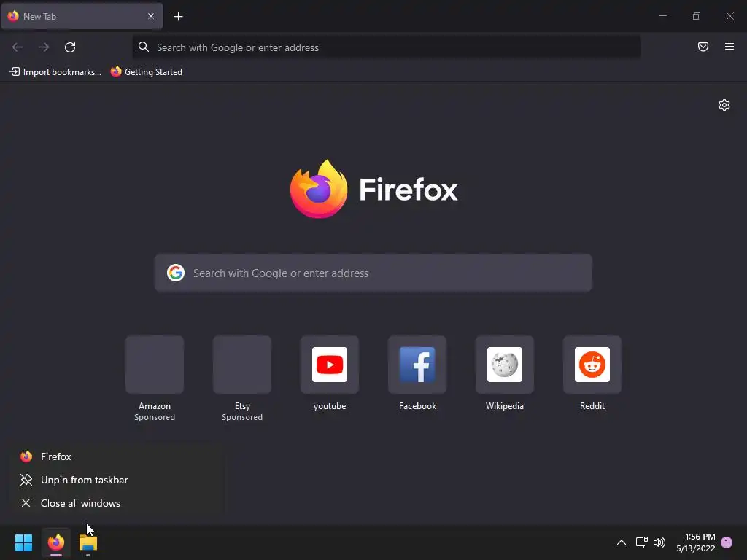747x560 pixels.
Task: Click the Reload page icon
Action: click(x=70, y=47)
